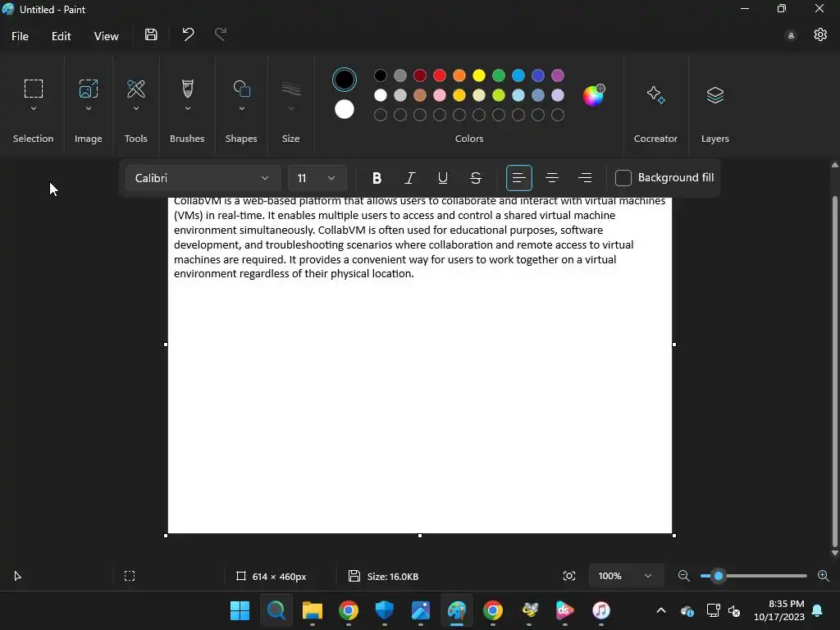Click the Redo arrow icon

click(221, 34)
